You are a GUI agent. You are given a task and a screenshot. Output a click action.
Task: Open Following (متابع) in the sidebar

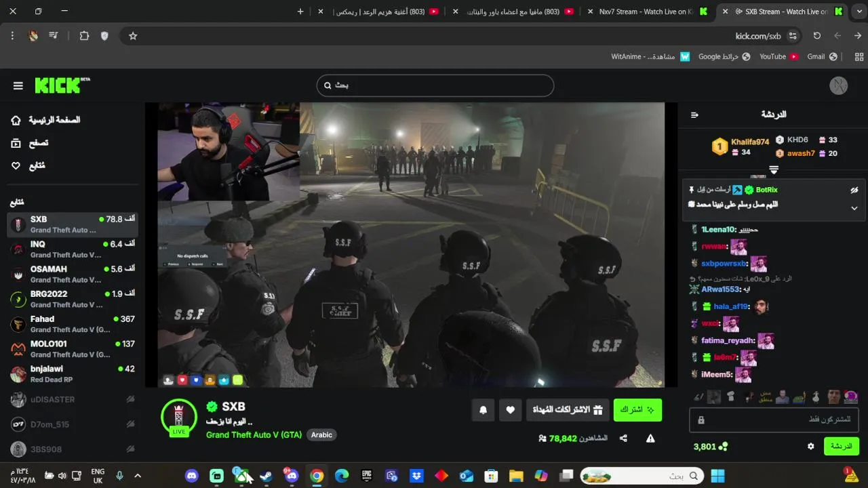click(28, 165)
